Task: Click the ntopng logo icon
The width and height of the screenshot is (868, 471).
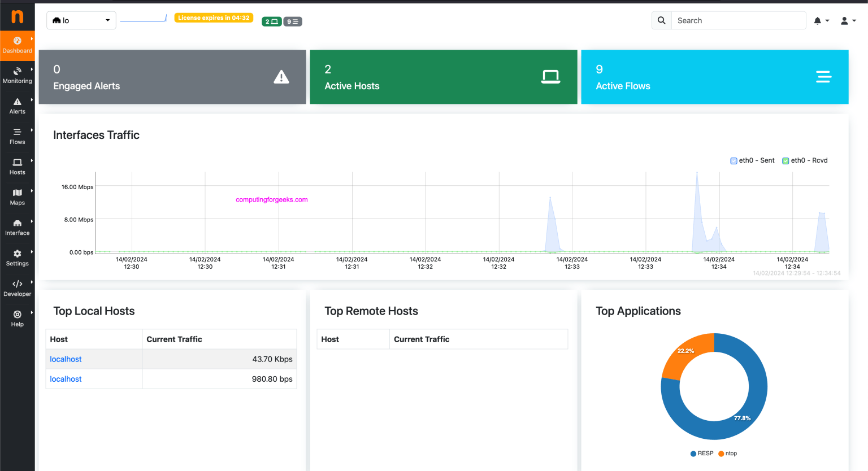Action: point(18,17)
